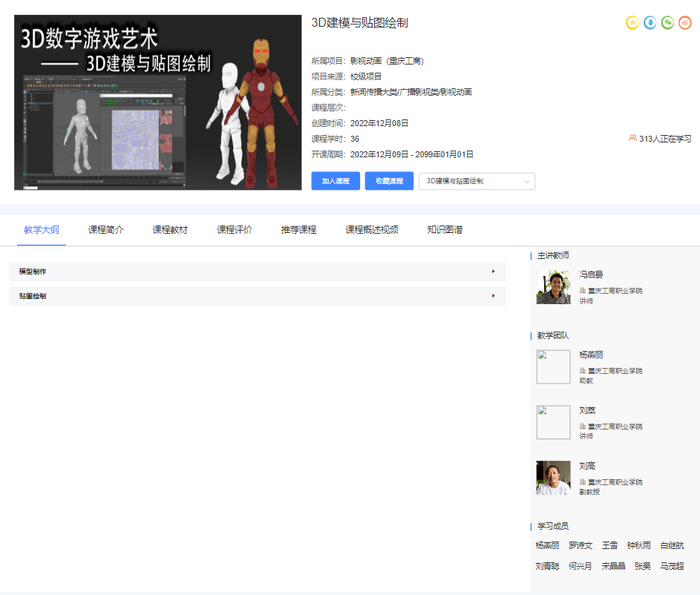Click the orange learners icon beside 313人正在学习

click(x=632, y=138)
